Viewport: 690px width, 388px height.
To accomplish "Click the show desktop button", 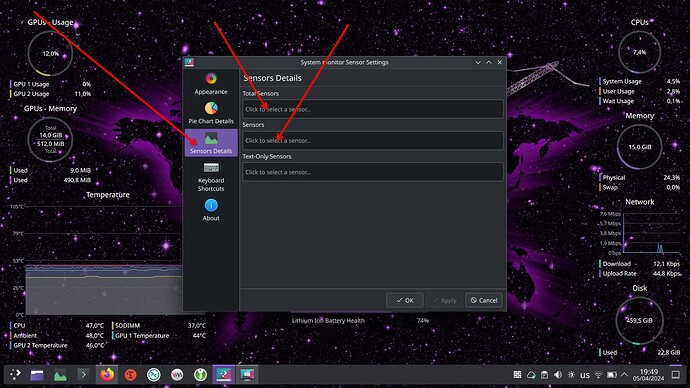I will 675,375.
